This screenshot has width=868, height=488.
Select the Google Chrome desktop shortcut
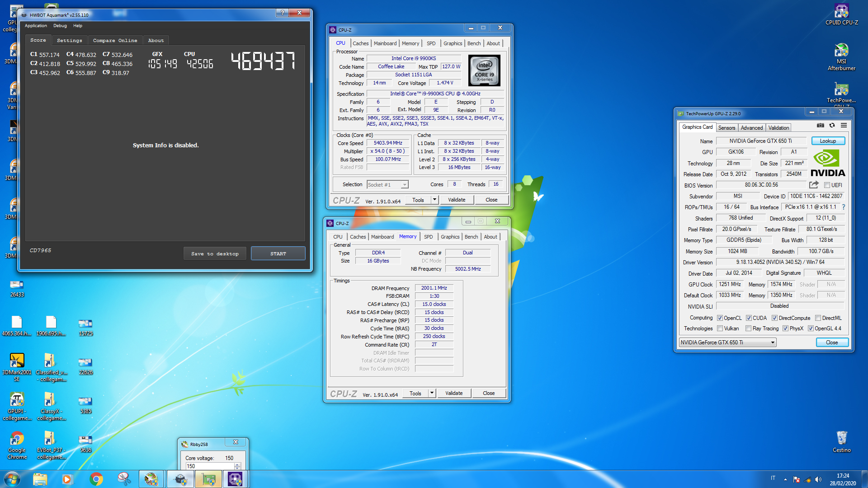click(17, 445)
